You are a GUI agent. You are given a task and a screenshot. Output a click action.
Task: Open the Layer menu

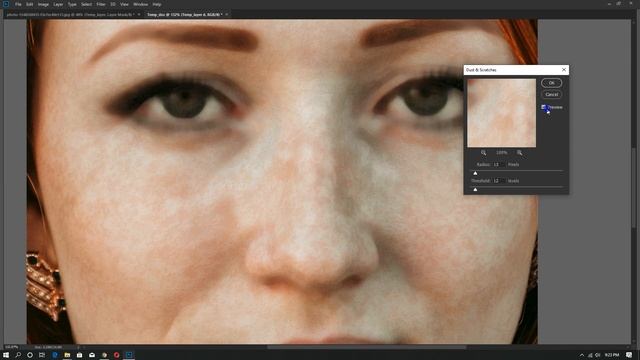tap(58, 4)
